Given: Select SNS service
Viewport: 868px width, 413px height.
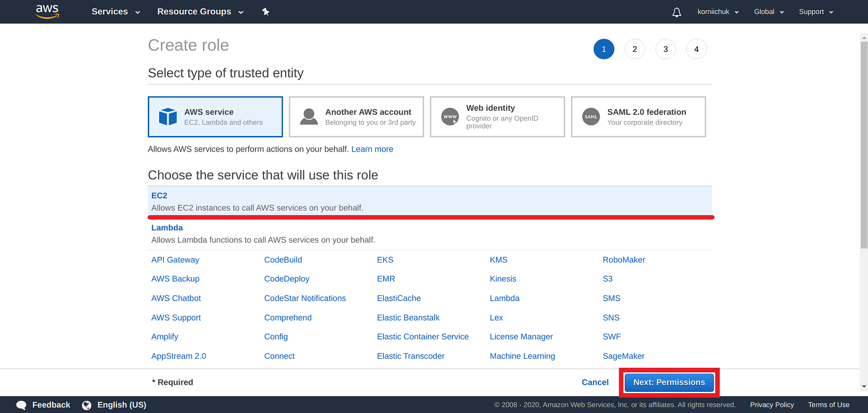Looking at the screenshot, I should tap(611, 318).
